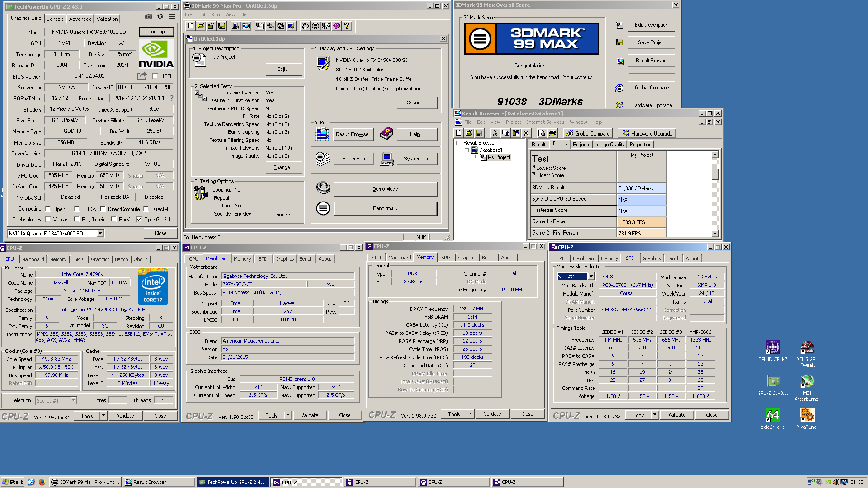This screenshot has width=868, height=488.
Task: Open Tools dropdown arrow in CPU-Z Mainboard window
Action: 288,415
